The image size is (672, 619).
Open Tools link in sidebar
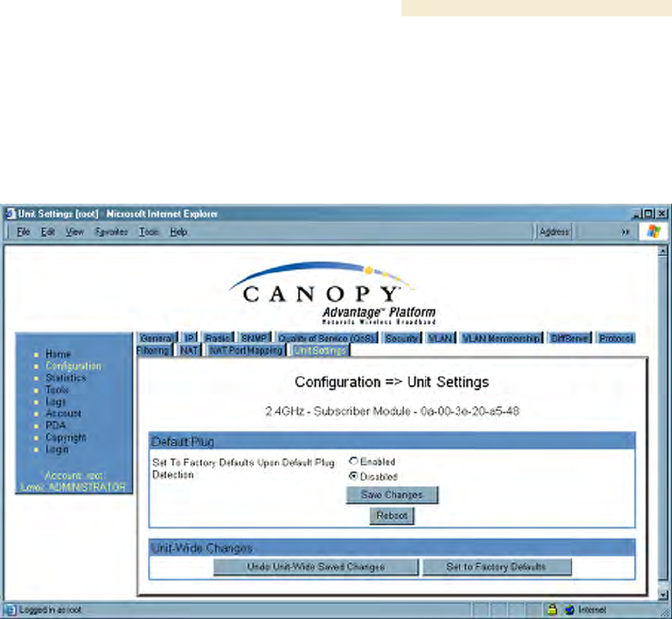(57, 390)
